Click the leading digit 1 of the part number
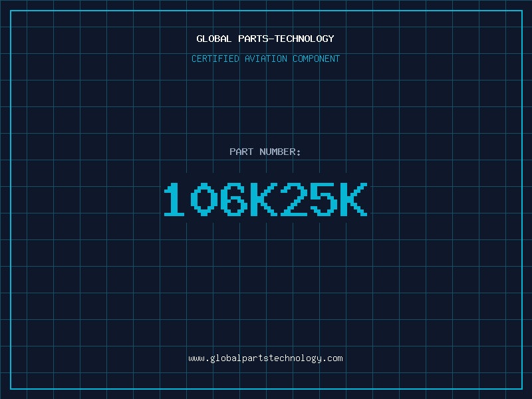This screenshot has height=399, width=532. click(x=175, y=199)
